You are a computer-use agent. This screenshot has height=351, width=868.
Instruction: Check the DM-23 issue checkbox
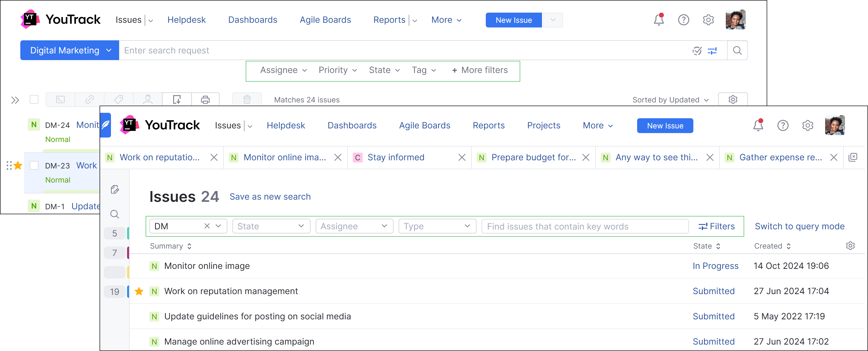[x=34, y=165]
